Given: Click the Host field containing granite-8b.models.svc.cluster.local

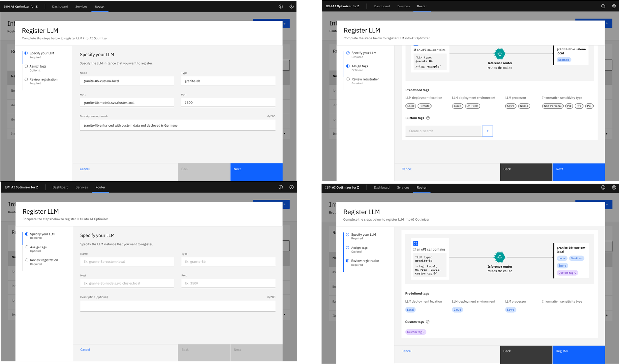Looking at the screenshot, I should point(127,103).
